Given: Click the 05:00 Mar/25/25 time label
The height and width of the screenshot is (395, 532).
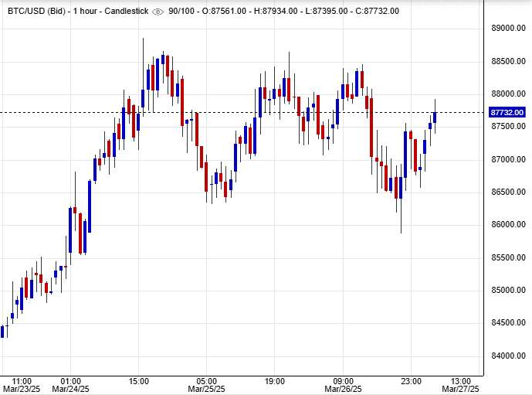Looking at the screenshot, I should click(x=207, y=385).
